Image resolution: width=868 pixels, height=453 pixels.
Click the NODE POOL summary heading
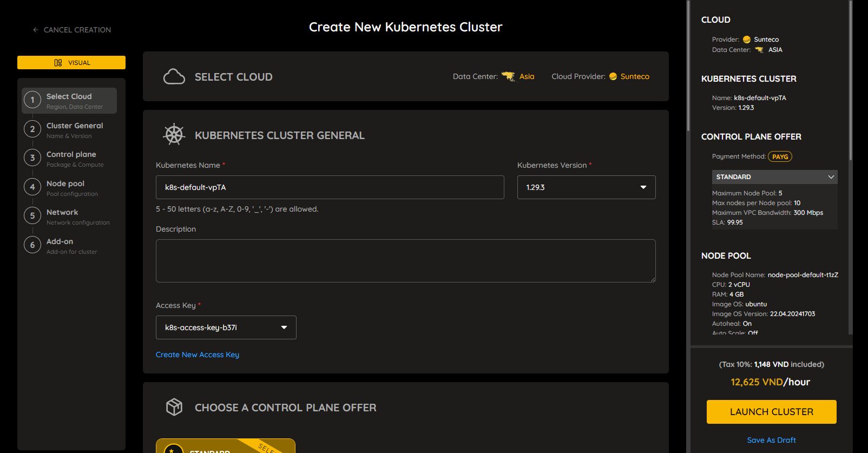[726, 255]
